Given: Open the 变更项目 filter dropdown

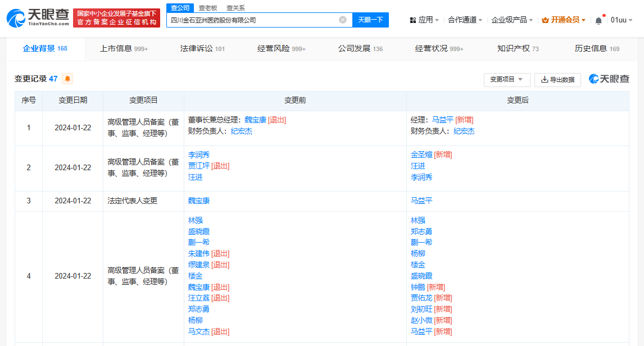Looking at the screenshot, I should 507,79.
